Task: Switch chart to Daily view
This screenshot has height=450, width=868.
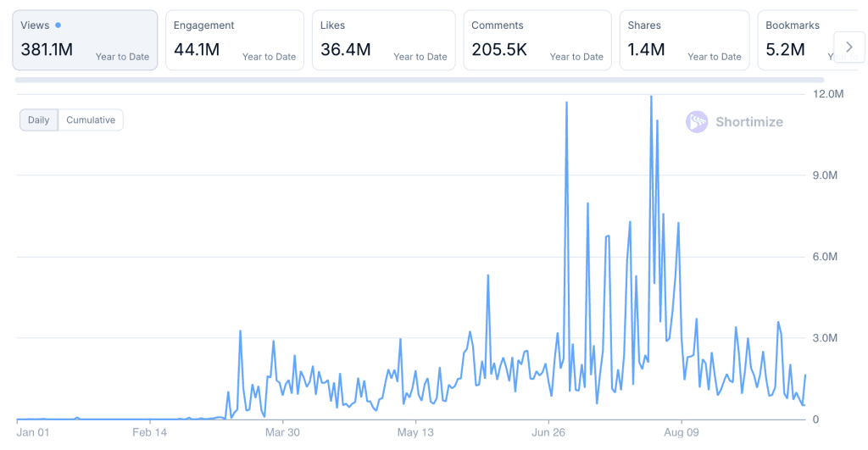Action: tap(39, 120)
